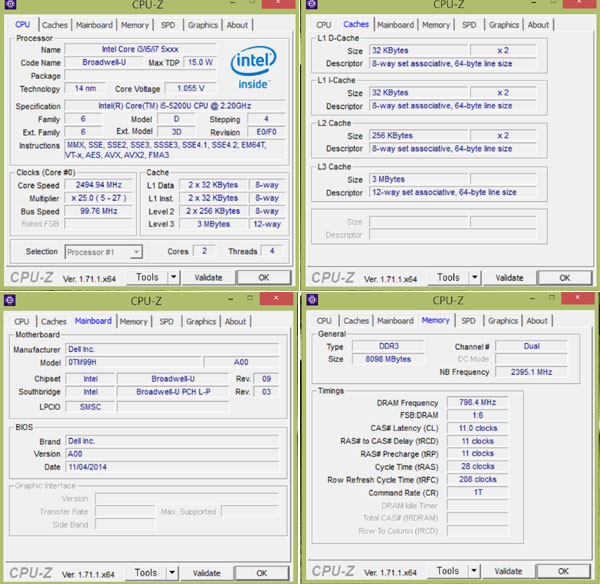The width and height of the screenshot is (600, 584).
Task: Click Validate in the CPU window
Action: [208, 277]
